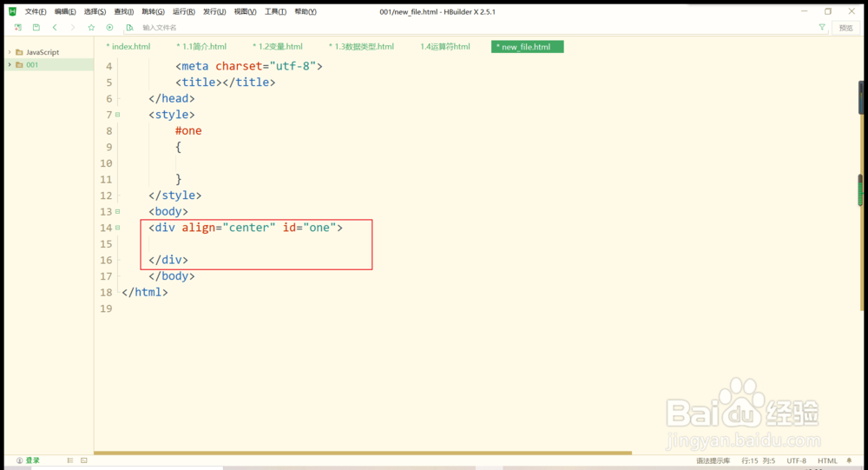Click the closing body tag on line 17
Viewport: 868px width, 470px height.
pyautogui.click(x=172, y=276)
